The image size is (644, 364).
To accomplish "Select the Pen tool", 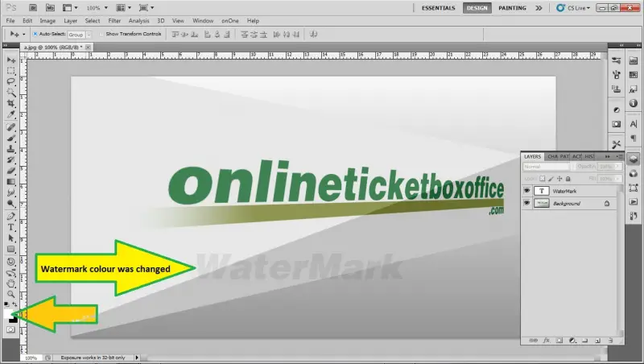I will click(x=11, y=216).
